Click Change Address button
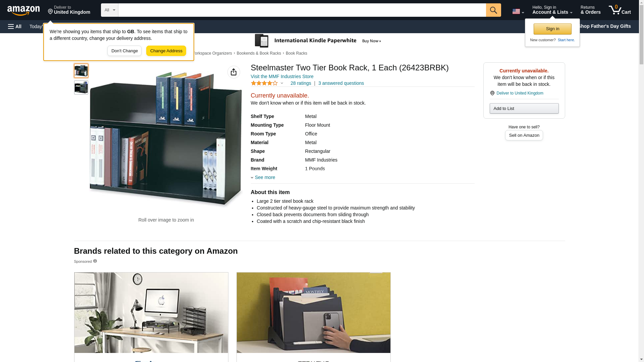Viewport: 644px width, 362px height. click(x=166, y=51)
